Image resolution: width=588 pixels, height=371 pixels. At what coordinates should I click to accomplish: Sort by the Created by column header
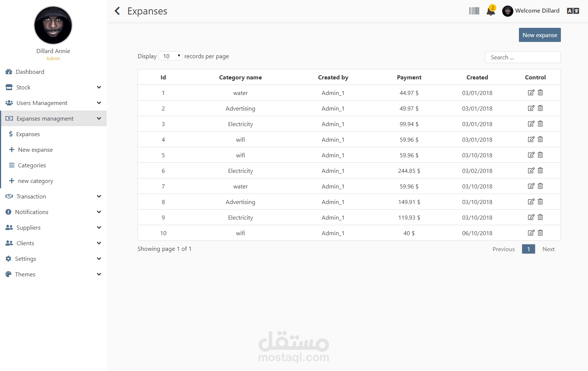(x=333, y=78)
